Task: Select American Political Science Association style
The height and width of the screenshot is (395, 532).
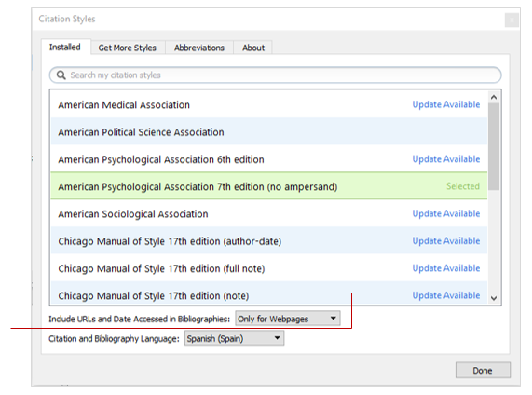Action: coord(269,131)
